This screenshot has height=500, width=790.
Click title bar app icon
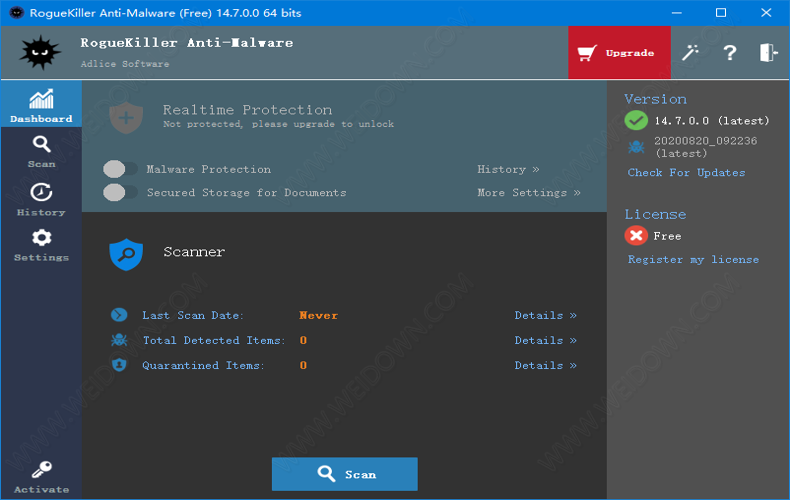17,13
